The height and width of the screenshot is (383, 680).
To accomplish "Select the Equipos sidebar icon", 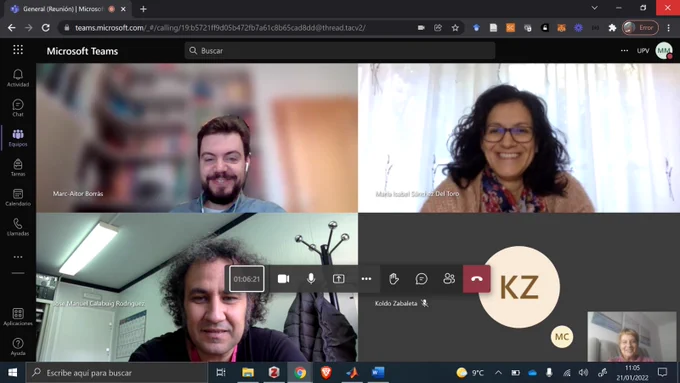I will pos(18,138).
